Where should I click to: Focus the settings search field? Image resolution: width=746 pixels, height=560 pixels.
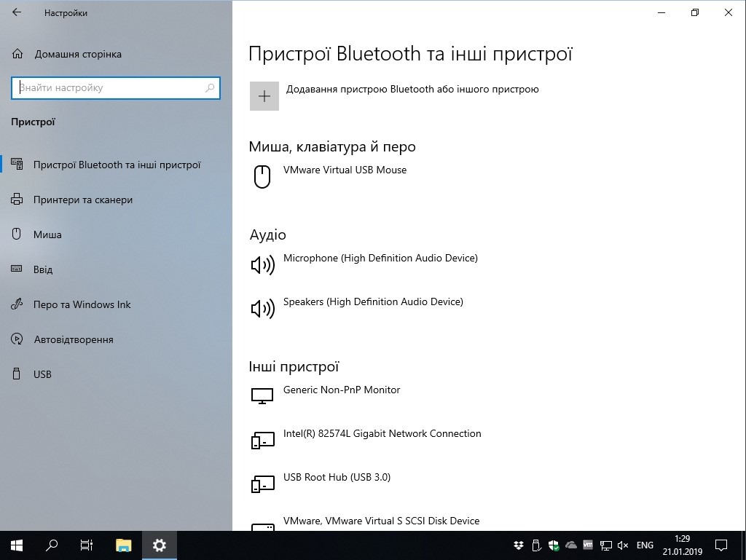pyautogui.click(x=116, y=88)
